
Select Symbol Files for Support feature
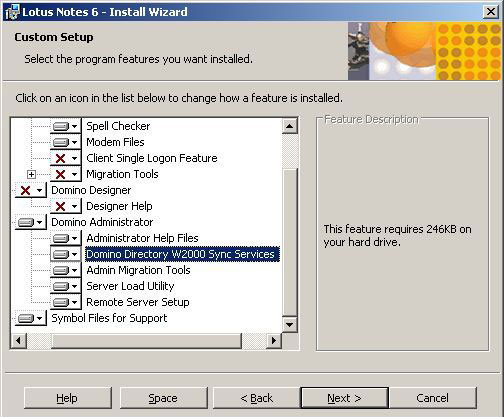109,318
